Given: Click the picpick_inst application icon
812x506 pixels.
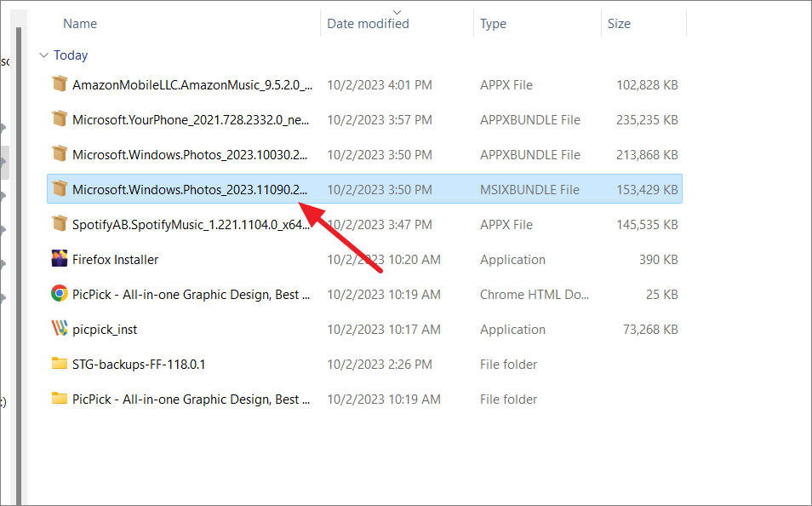Looking at the screenshot, I should [60, 328].
